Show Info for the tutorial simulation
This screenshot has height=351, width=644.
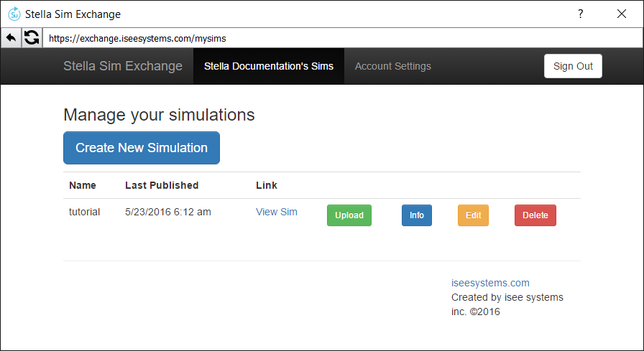pyautogui.click(x=417, y=215)
